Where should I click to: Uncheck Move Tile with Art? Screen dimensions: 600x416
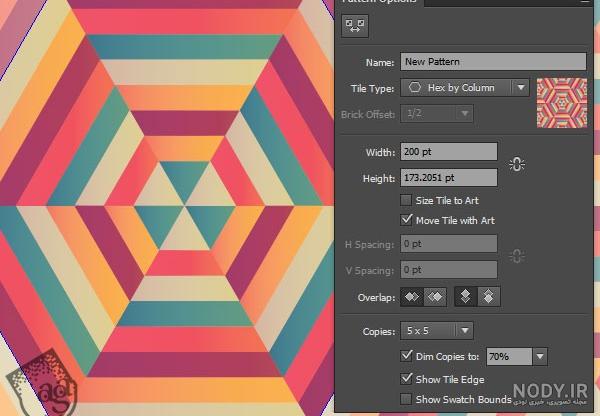406,220
